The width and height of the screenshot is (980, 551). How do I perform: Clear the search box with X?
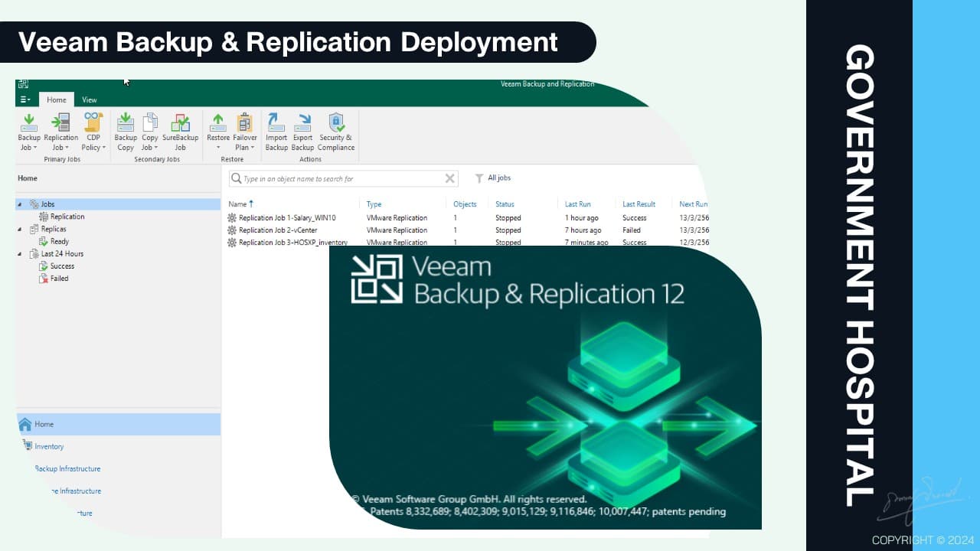[449, 178]
